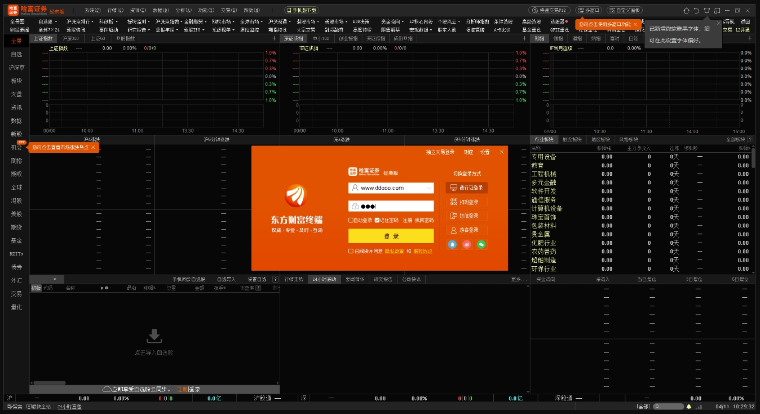Add a tab with the plus in the 上证指数 chart panel

(x=274, y=38)
